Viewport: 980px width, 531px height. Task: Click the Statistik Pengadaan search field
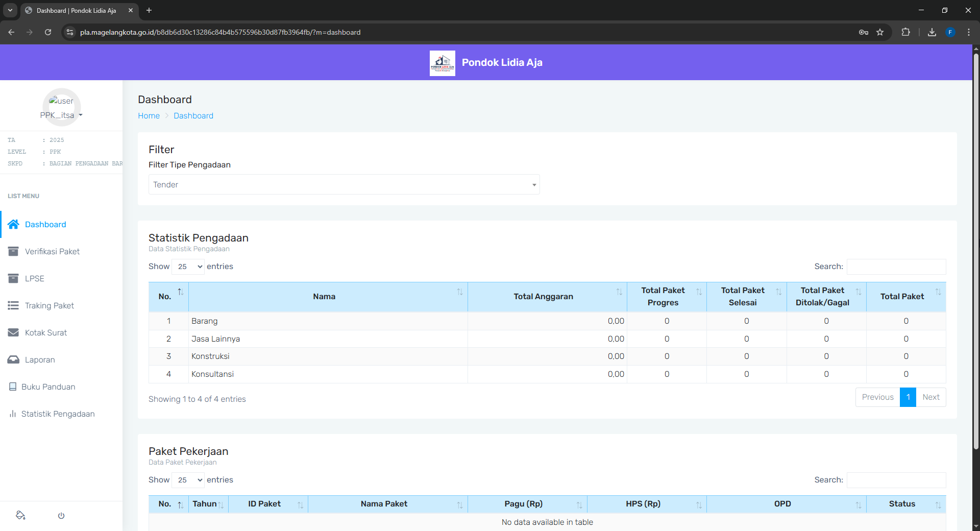(896, 267)
